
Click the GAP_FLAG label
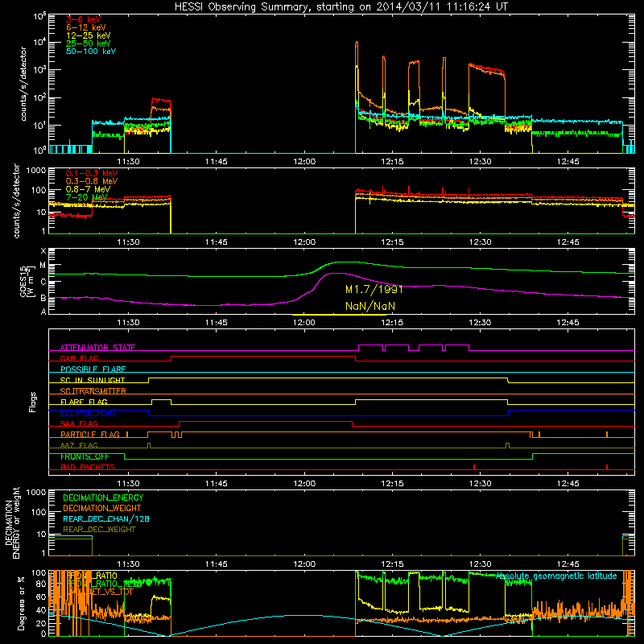79,358
